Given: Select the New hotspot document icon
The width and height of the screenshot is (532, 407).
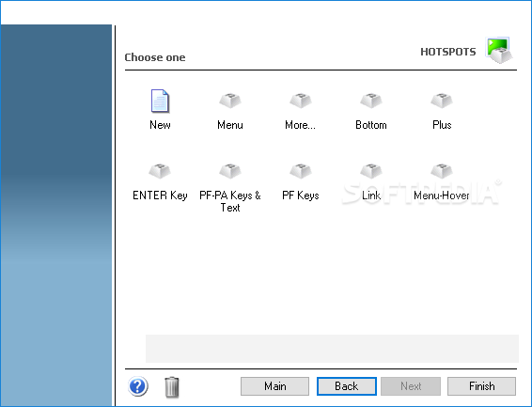Looking at the screenshot, I should point(160,101).
